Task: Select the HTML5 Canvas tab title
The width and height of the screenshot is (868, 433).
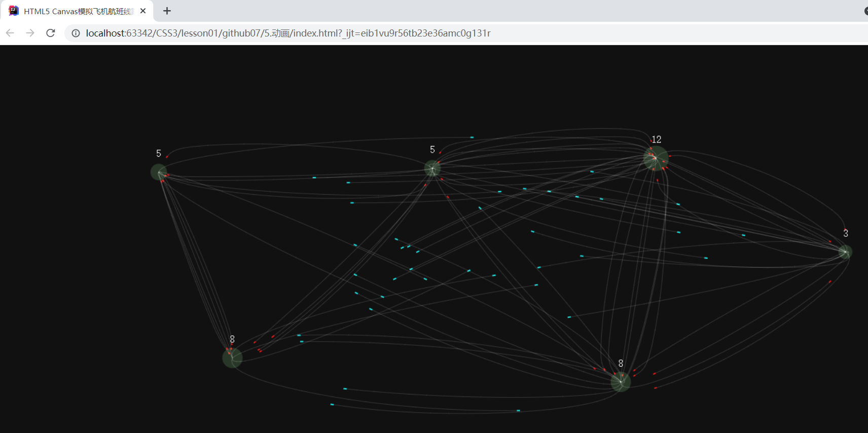Action: (x=79, y=11)
